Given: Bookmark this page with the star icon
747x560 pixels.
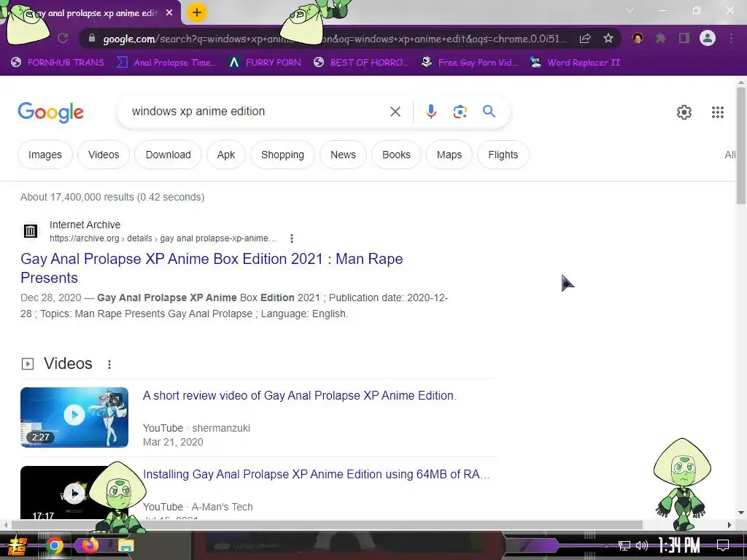Looking at the screenshot, I should coord(608,38).
